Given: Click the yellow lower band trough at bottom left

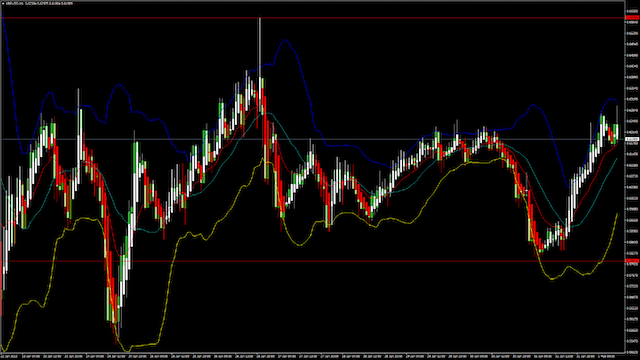Looking at the screenshot, I should tap(127, 350).
